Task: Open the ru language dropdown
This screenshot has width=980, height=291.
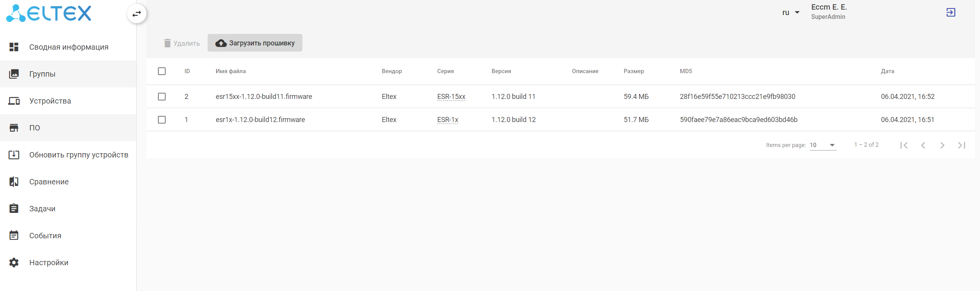Action: click(x=790, y=12)
